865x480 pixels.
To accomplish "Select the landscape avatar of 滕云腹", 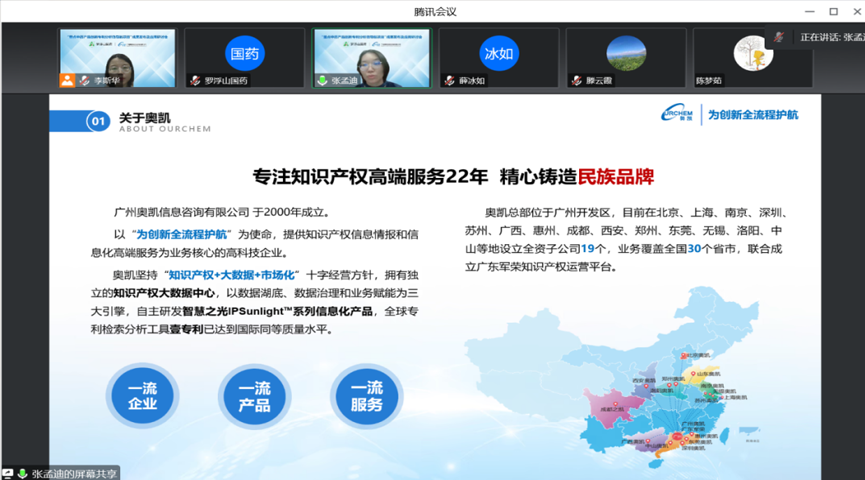I will [625, 51].
